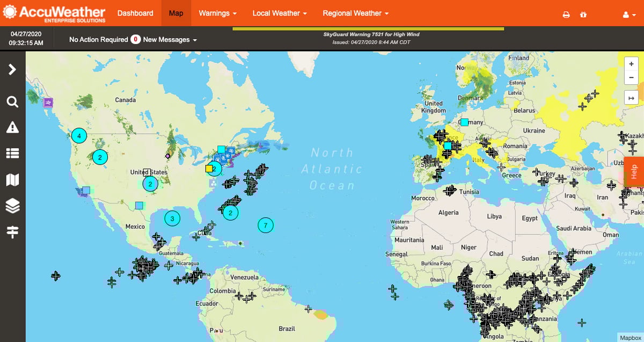Zoom out of the map with minus button
This screenshot has height=342, width=644.
click(x=632, y=77)
